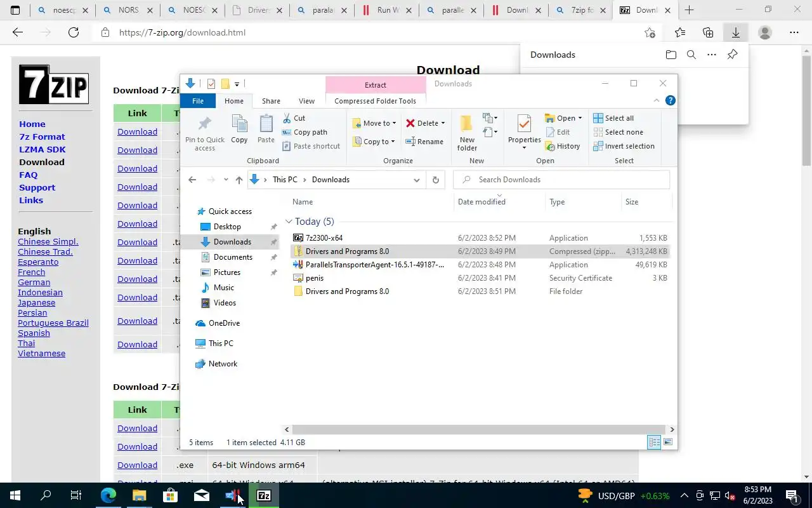Screen dimensions: 812x508
Task: Search downloads in Edge Downloads panel
Action: pos(691,55)
